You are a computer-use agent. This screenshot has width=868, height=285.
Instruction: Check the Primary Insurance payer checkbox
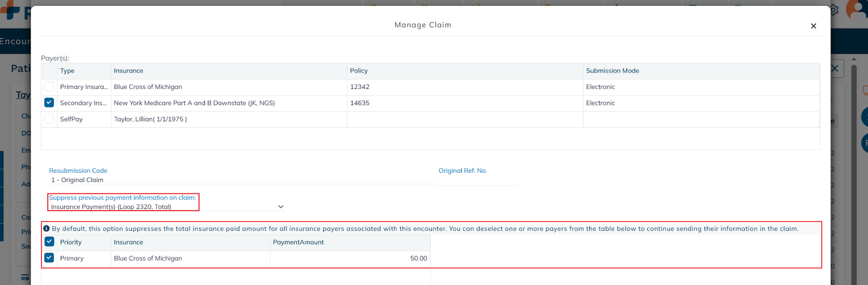tap(49, 87)
